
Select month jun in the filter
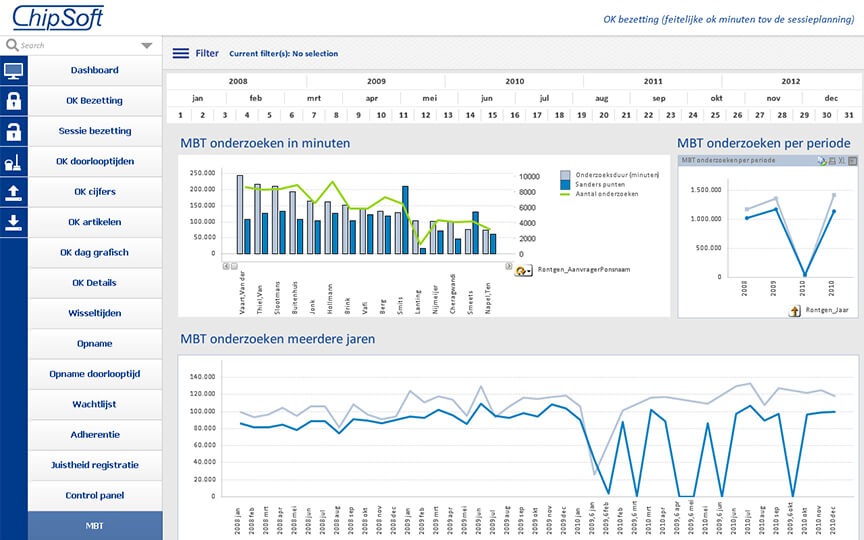(x=487, y=98)
